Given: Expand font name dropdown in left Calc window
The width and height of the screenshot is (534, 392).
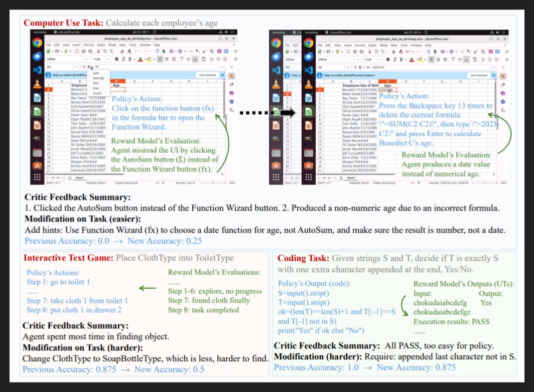Looking at the screenshot, I should pyautogui.click(x=86, y=59).
